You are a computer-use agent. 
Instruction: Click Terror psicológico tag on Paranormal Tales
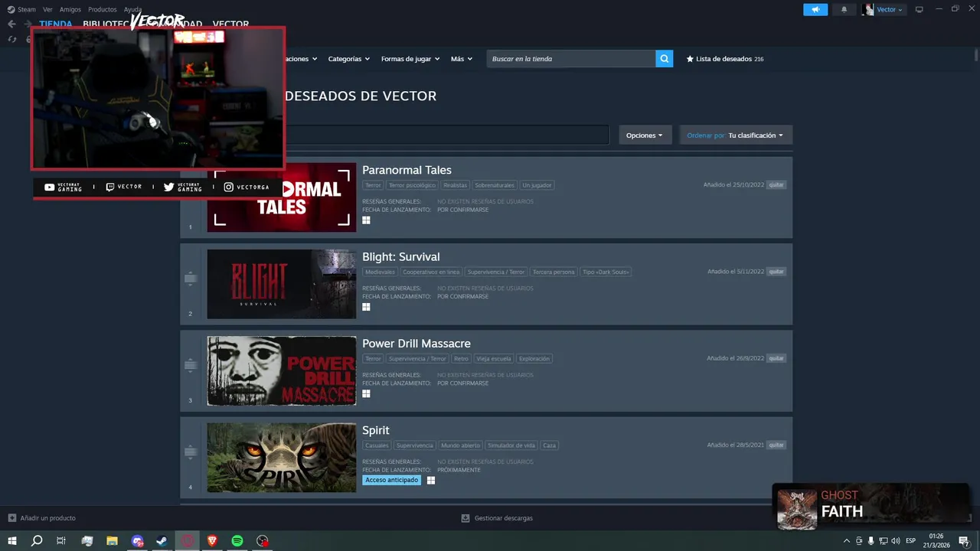click(x=412, y=185)
